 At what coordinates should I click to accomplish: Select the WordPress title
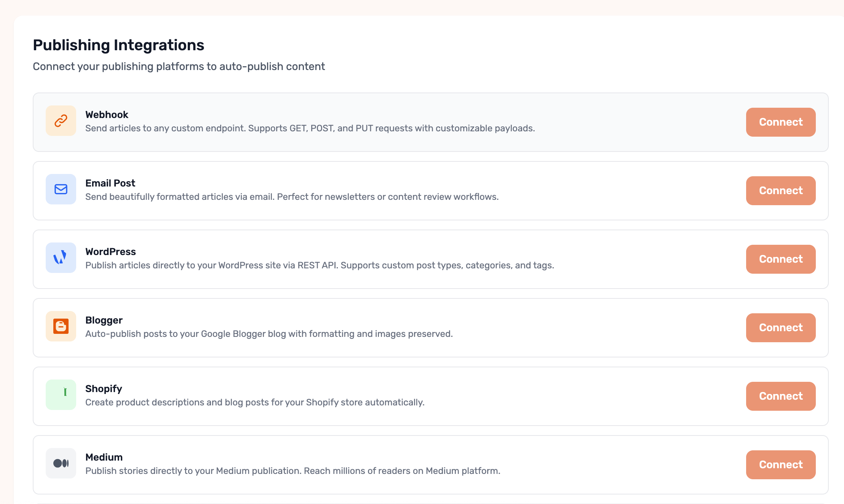[110, 252]
